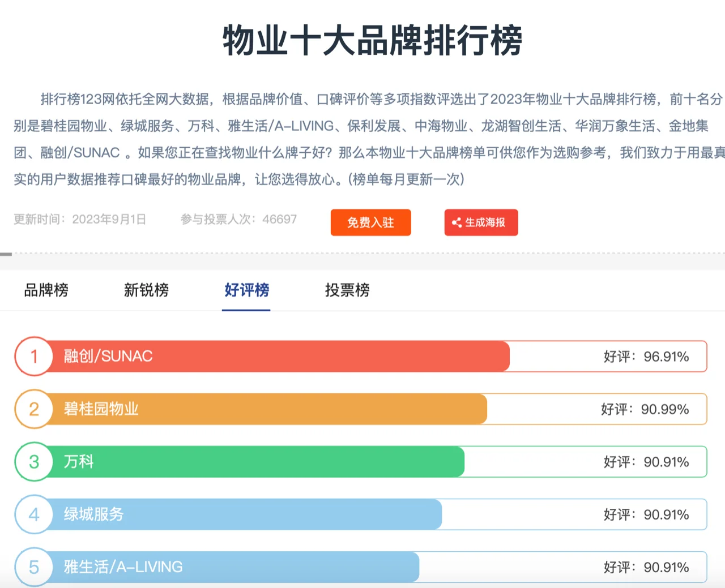This screenshot has height=588, width=725.
Task: Switch to the 品牌榜 tab
Action: pos(46,290)
